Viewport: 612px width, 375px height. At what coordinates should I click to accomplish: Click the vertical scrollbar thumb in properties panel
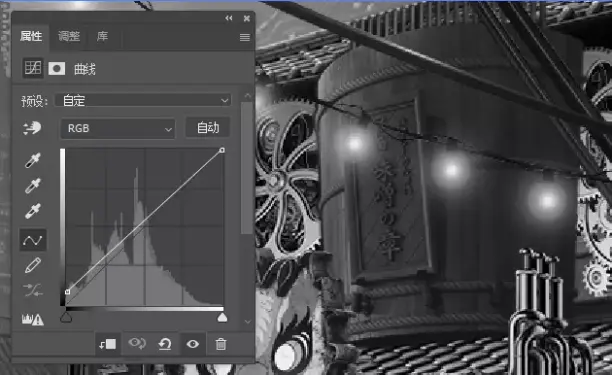coord(246,168)
